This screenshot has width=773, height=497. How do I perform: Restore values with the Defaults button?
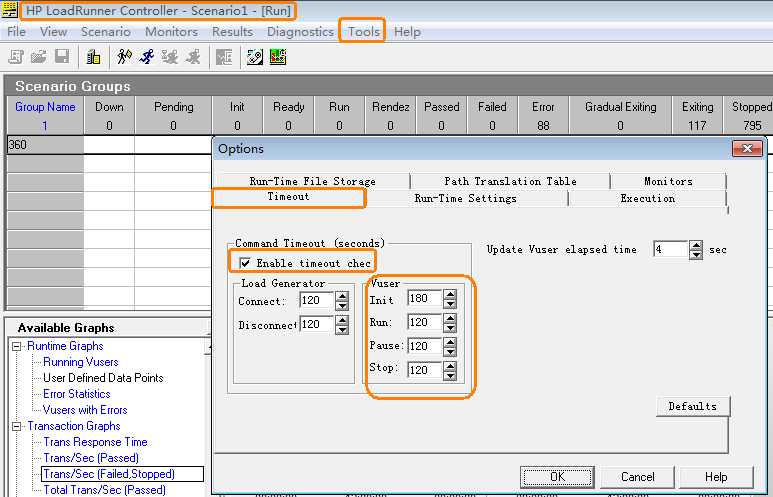tap(693, 406)
